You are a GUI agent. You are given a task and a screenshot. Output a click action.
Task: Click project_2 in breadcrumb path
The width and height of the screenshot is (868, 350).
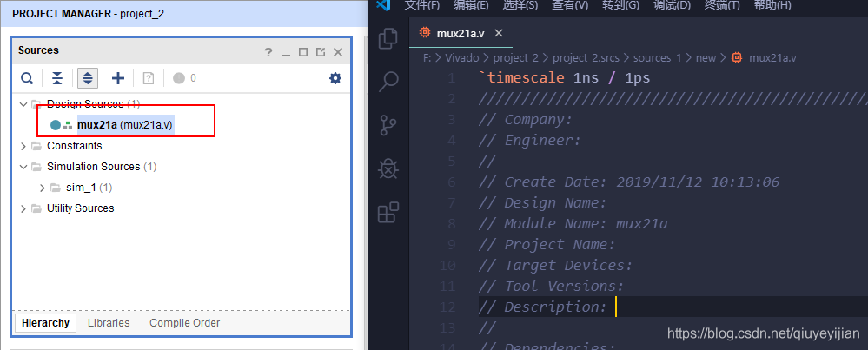[515, 57]
